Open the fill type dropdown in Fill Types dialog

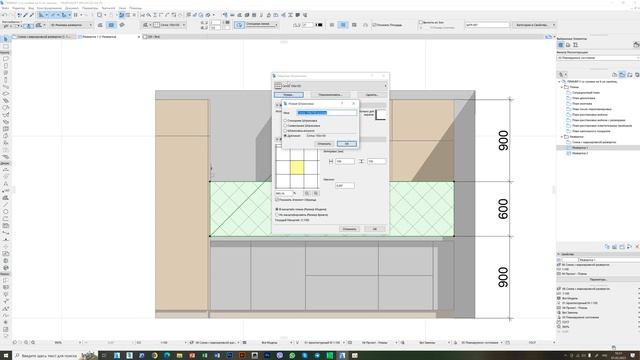[330, 86]
